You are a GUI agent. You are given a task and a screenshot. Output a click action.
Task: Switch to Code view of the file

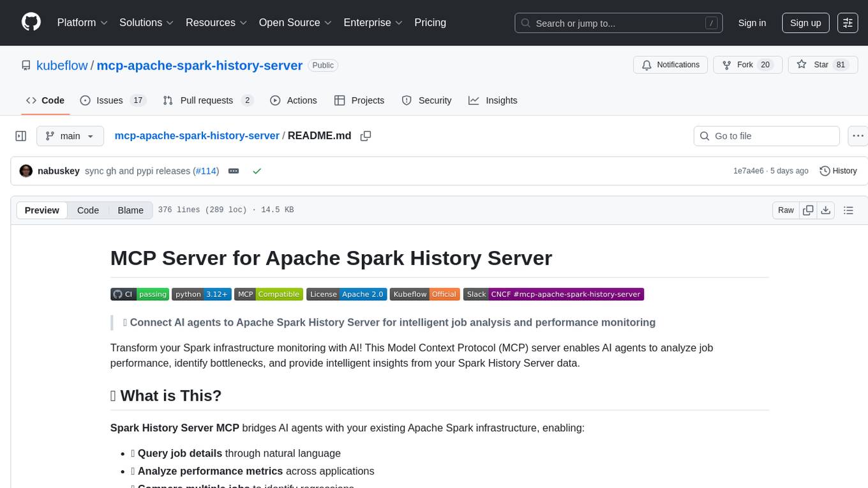pos(88,210)
